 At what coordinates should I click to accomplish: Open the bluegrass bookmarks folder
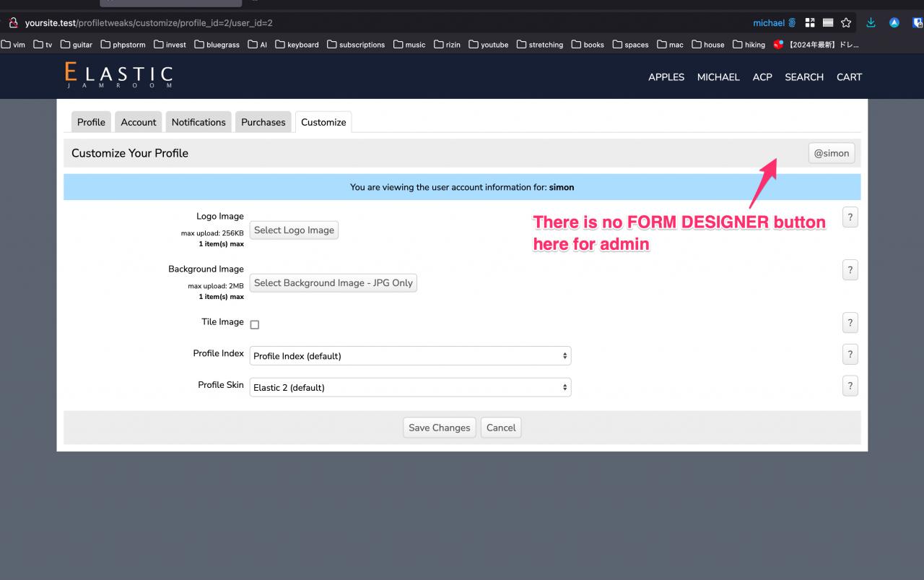click(x=217, y=45)
